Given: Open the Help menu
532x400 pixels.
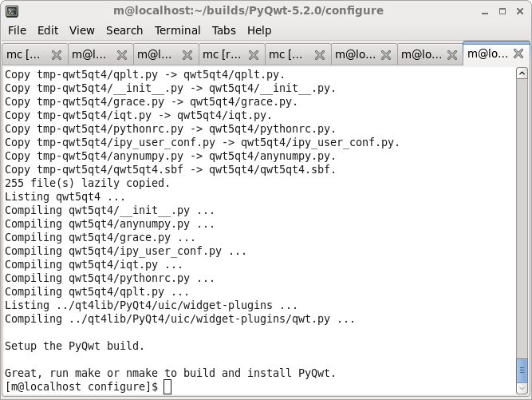Looking at the screenshot, I should 259,30.
